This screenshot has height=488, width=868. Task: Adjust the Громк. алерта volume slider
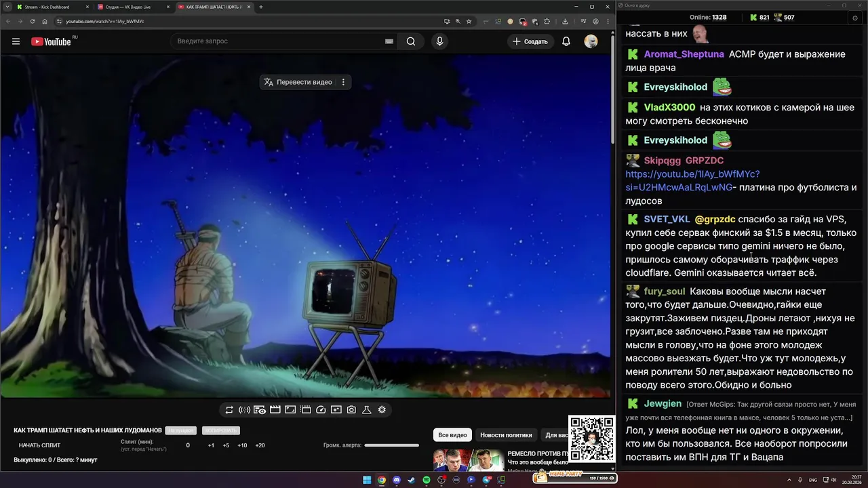[x=391, y=445]
